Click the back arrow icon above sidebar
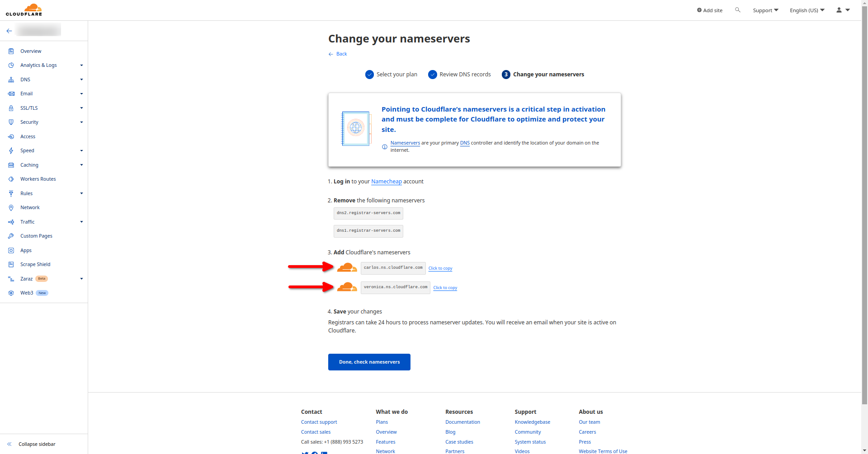 pyautogui.click(x=9, y=31)
